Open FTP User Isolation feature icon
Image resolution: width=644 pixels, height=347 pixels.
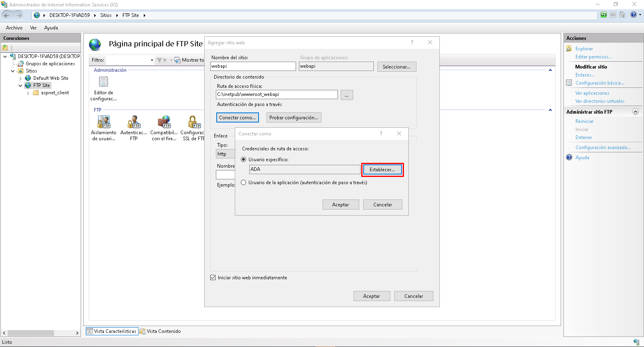104,122
